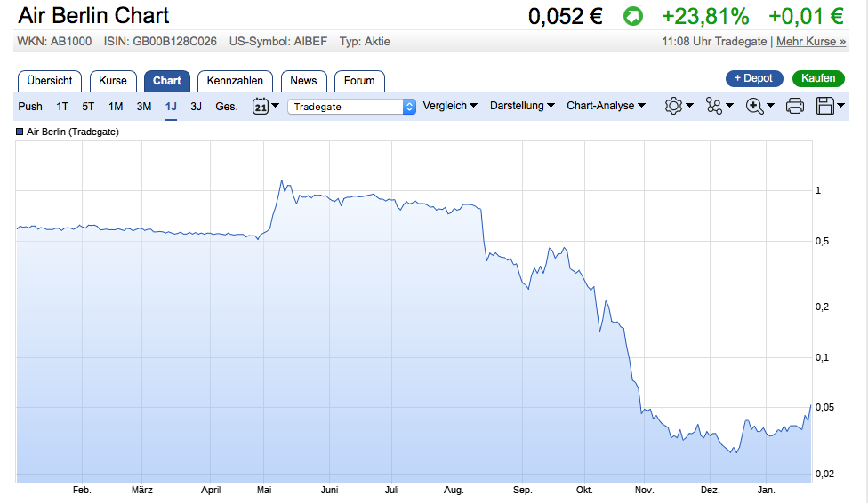This screenshot has width=868, height=503.
Task: Open the Tradegate exchange combo box
Action: 351,107
